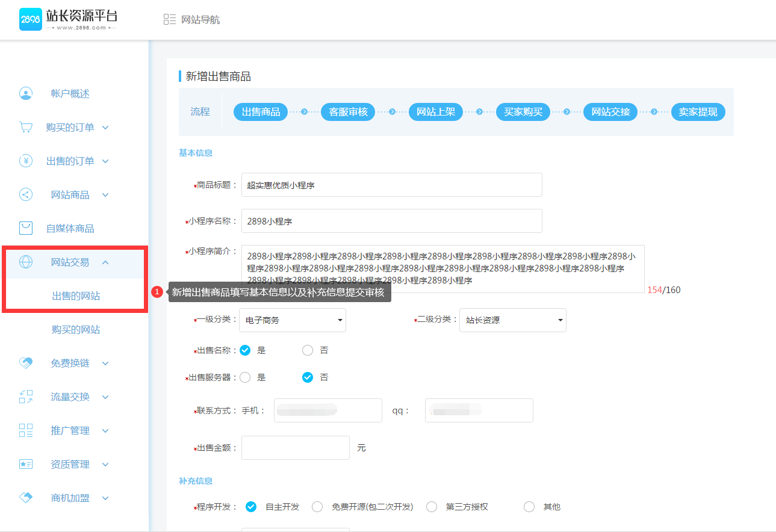Click the ¥ icon next to 出售的订单
Screen dimensions: 776x532
[25, 161]
